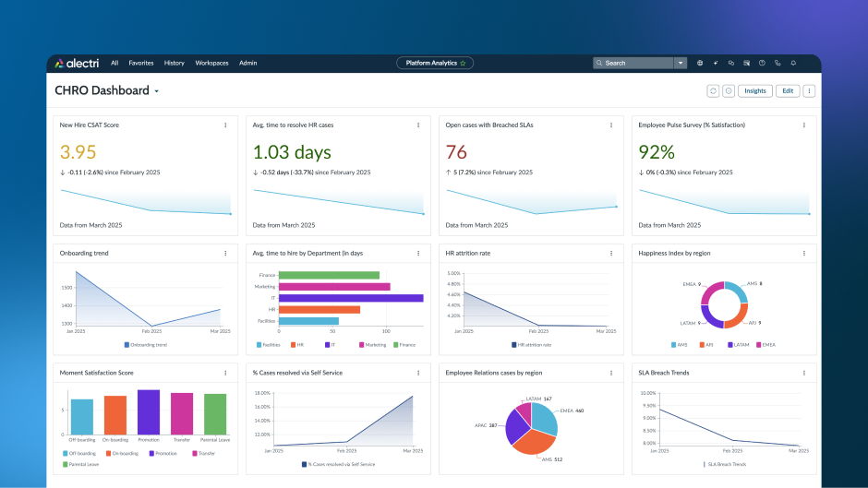The image size is (868, 488).
Task: Toggle the Marketing legend in the time-to-hire chart
Action: (372, 345)
